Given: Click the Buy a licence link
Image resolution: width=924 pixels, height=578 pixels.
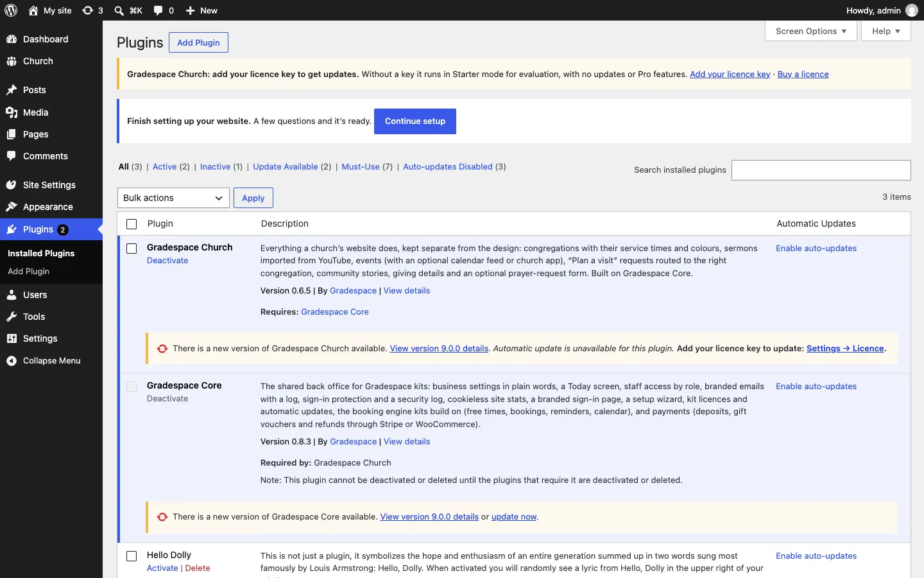Looking at the screenshot, I should 803,74.
